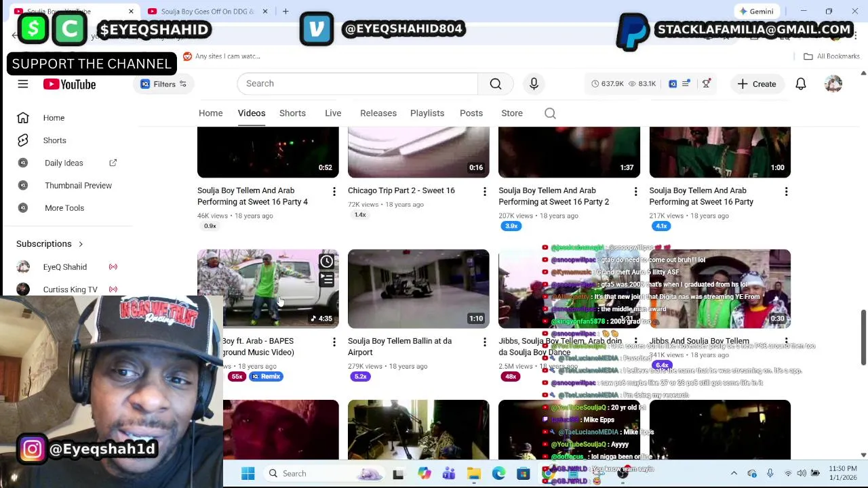Open the Windows Start menu
Viewport: 868px width, 488px height.
(248, 474)
